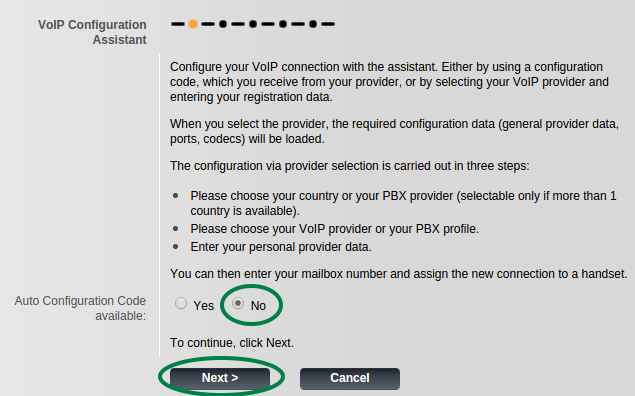Continue with the Next > button
Image resolution: width=635 pixels, height=396 pixels.
220,378
